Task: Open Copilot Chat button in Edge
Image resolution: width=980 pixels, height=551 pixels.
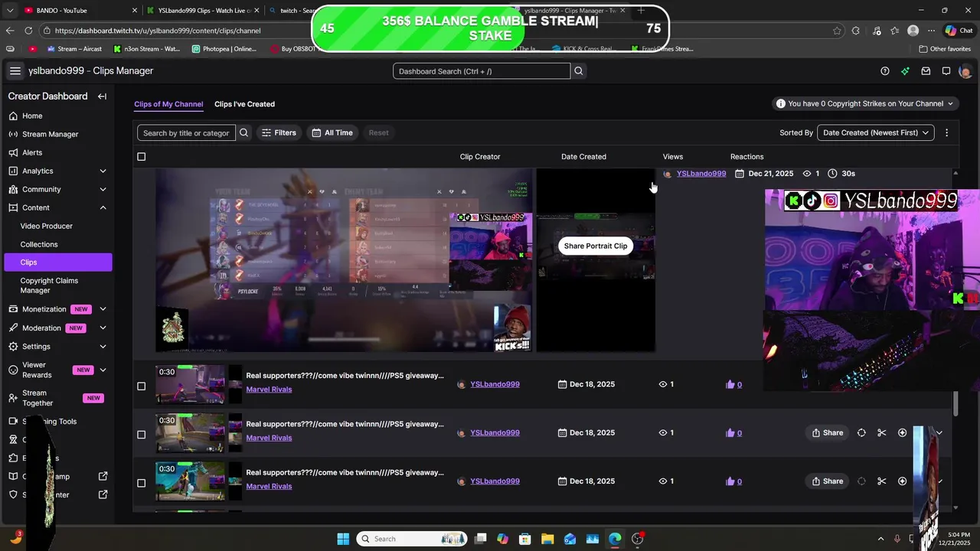Action: 959,31
